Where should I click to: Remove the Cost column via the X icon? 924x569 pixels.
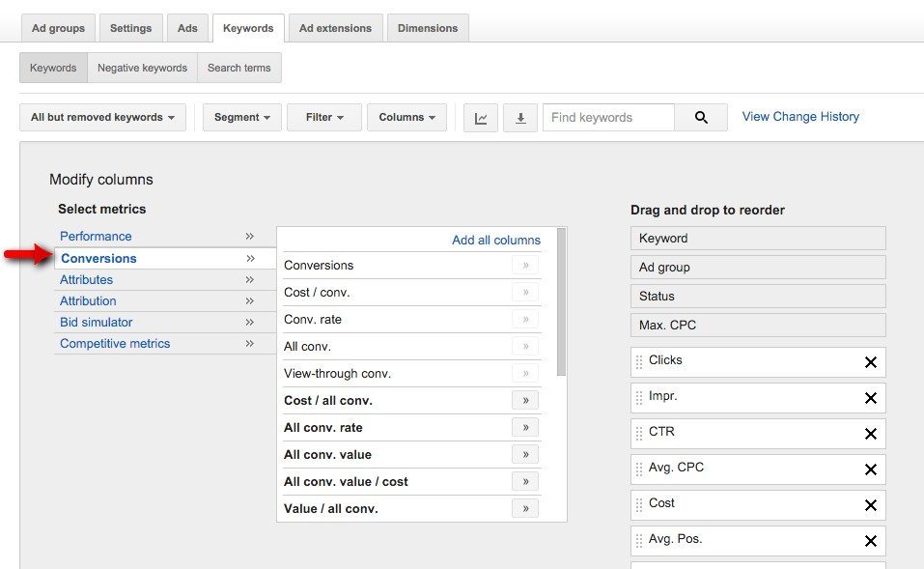tap(868, 504)
